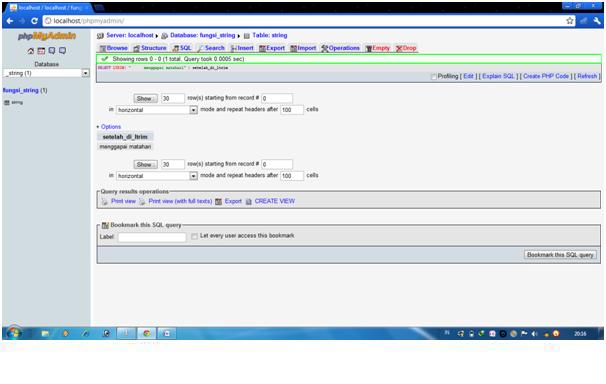Click the Export icon in query results operations
This screenshot has height=384, width=606.
click(x=218, y=201)
